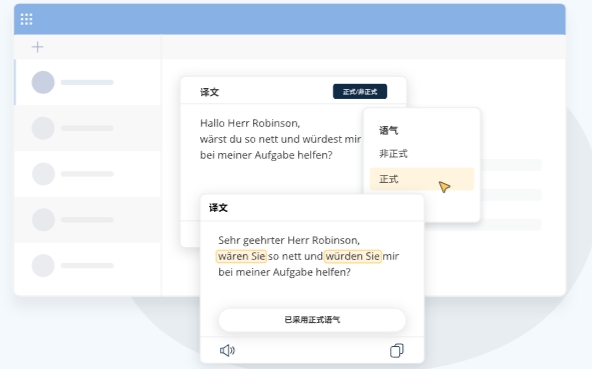Select the 正式 tone option
The height and width of the screenshot is (369, 592).
(x=421, y=179)
